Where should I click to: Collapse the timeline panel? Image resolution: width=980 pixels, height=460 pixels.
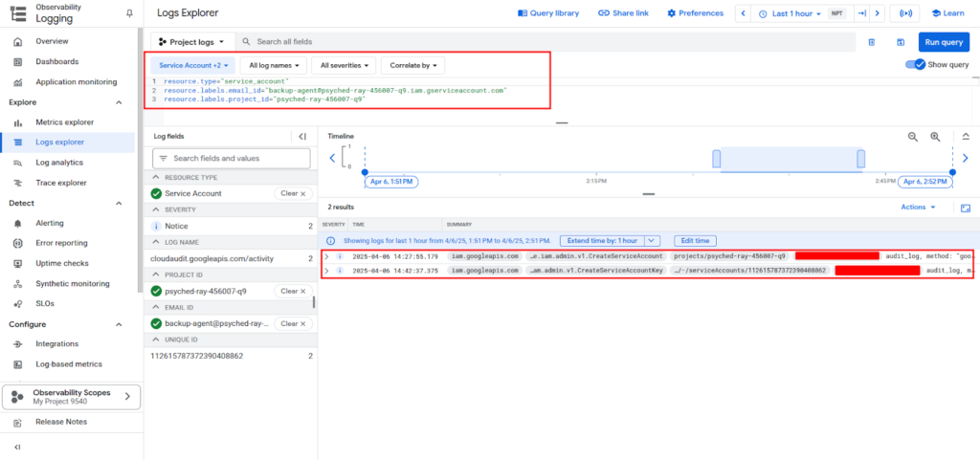click(966, 136)
